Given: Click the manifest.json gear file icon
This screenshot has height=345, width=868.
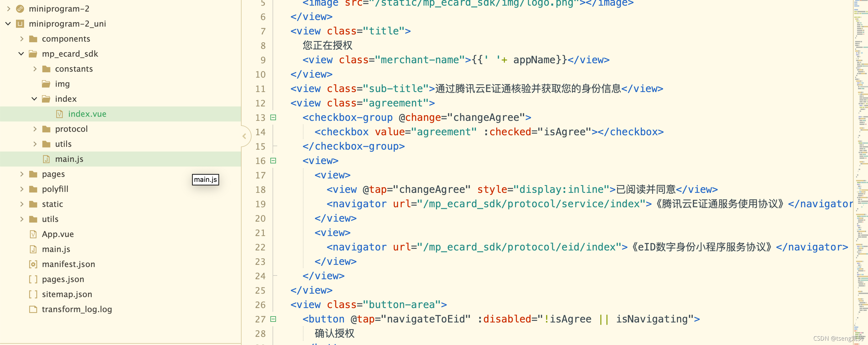Looking at the screenshot, I should pyautogui.click(x=33, y=265).
